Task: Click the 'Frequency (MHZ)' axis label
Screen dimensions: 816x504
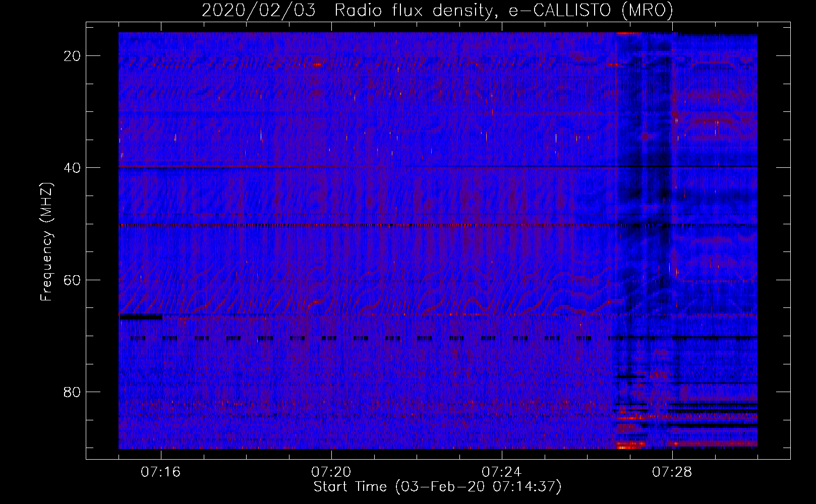Action: [47, 242]
